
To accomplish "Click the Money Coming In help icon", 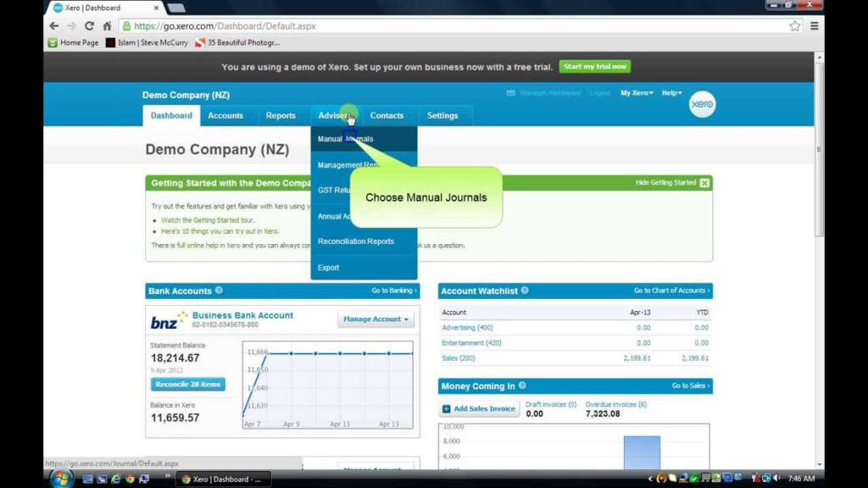I will (522, 385).
